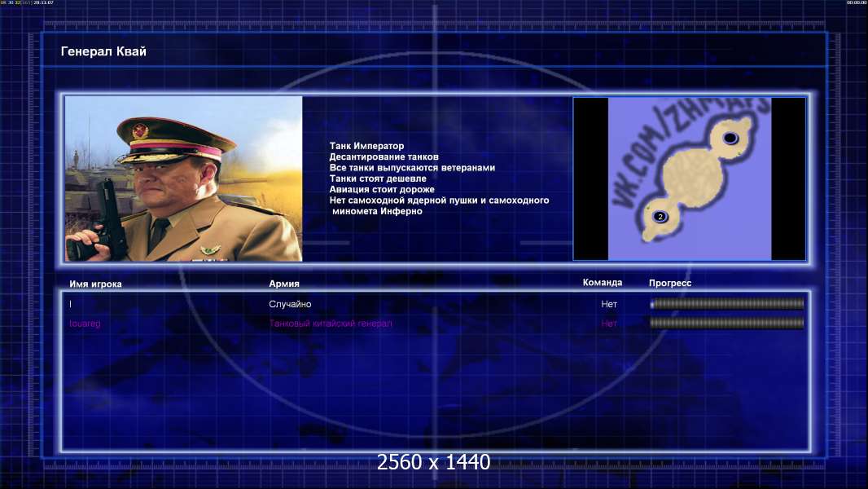This screenshot has height=489, width=868.
Task: Click the 2560 x 1440 resolution text
Action: (x=433, y=462)
